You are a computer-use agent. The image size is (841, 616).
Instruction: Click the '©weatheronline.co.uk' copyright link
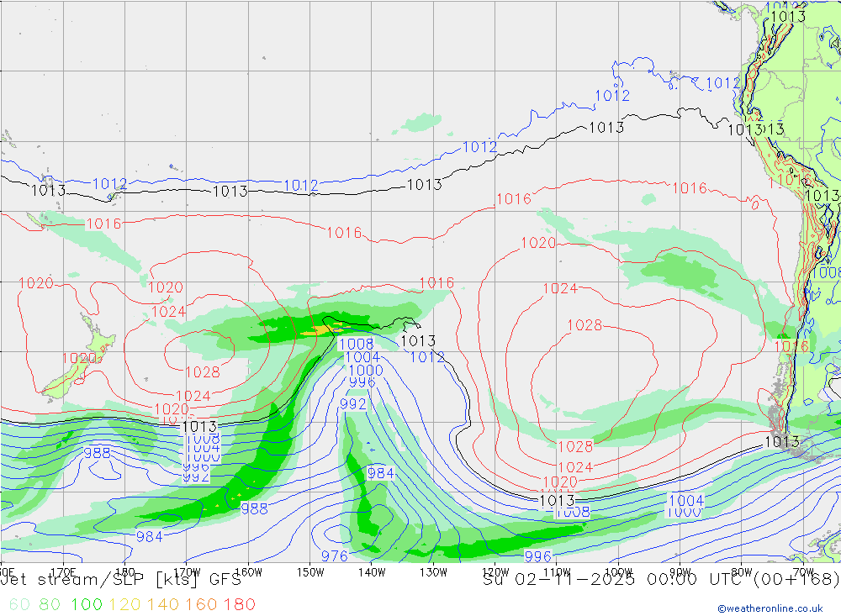pos(770,608)
